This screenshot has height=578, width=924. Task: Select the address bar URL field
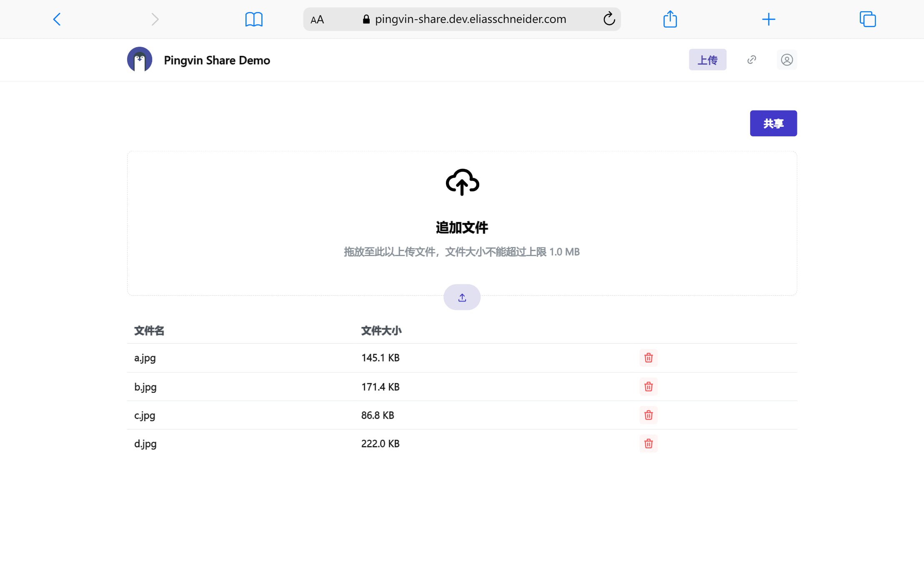pyautogui.click(x=462, y=19)
